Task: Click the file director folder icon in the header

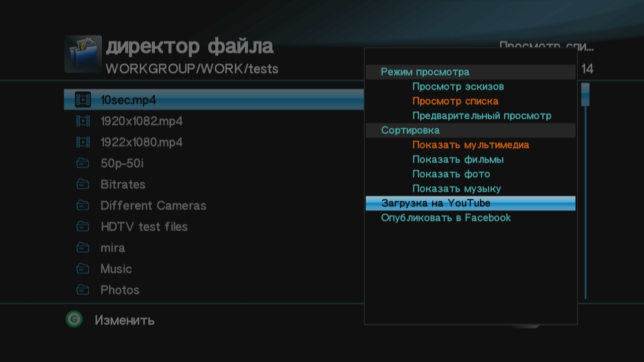Action: pos(83,54)
